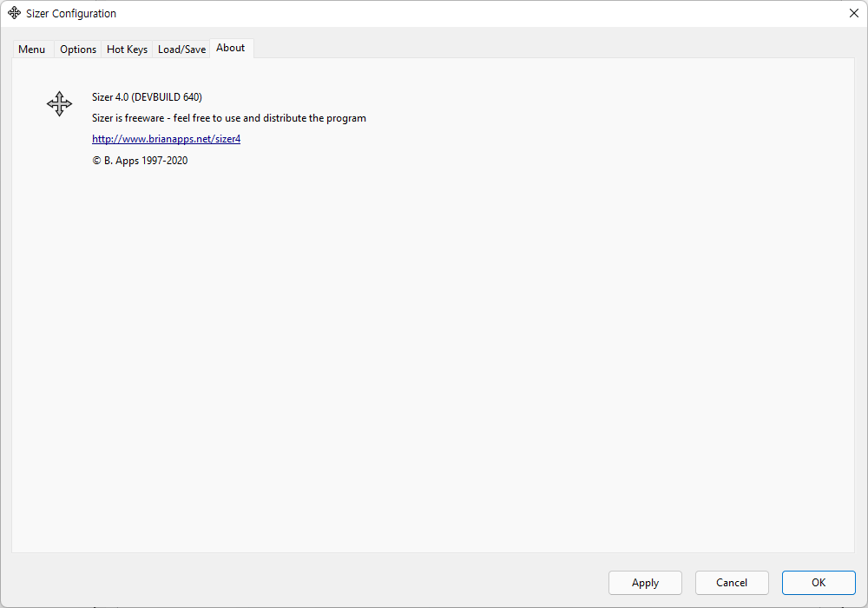868x608 pixels.
Task: Click the Apply button
Action: pyautogui.click(x=645, y=583)
